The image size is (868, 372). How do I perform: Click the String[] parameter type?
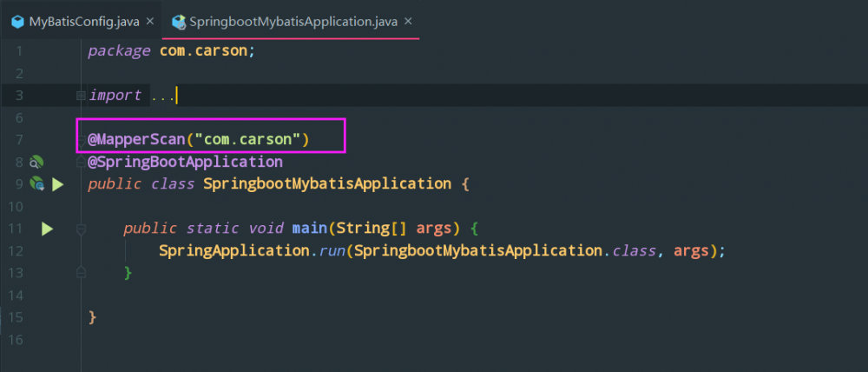click(372, 229)
